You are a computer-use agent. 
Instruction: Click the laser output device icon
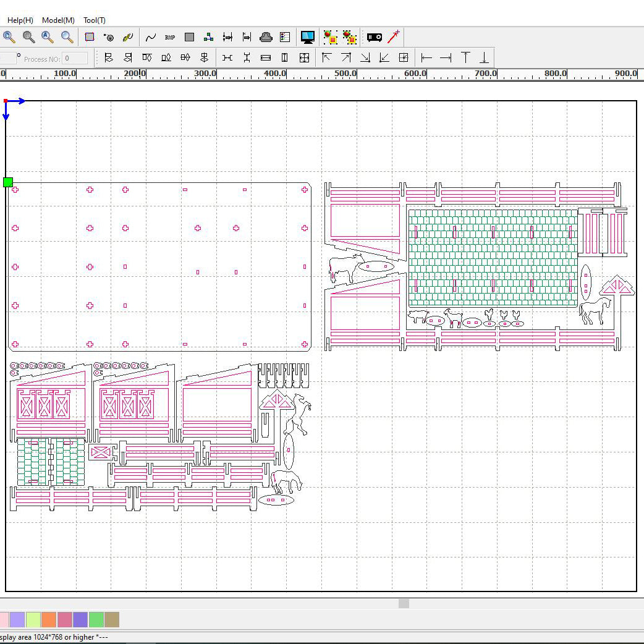click(374, 37)
